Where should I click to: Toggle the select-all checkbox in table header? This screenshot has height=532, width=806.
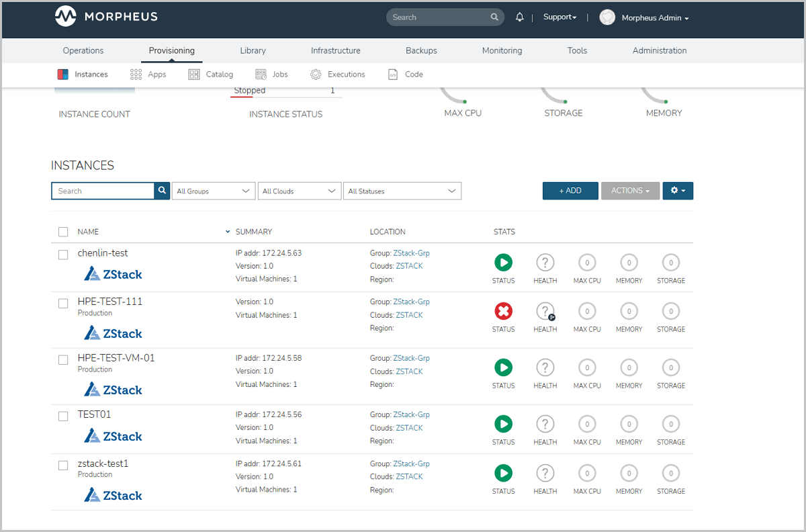63,232
